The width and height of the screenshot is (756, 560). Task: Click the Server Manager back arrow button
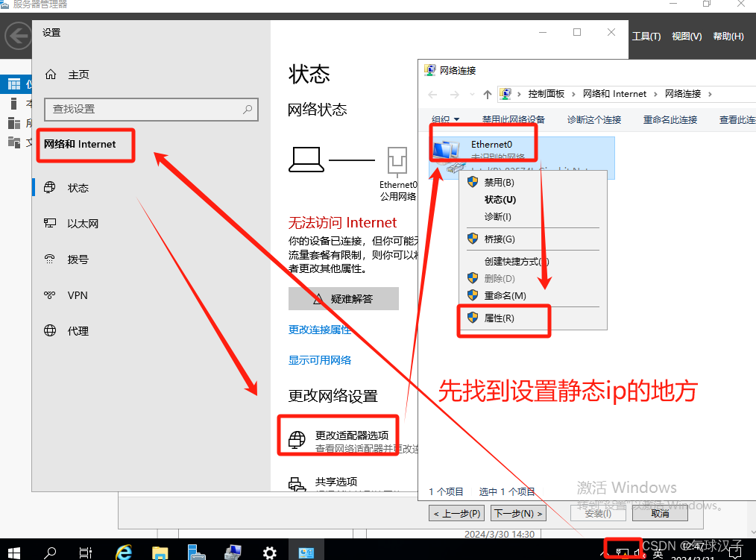point(19,36)
